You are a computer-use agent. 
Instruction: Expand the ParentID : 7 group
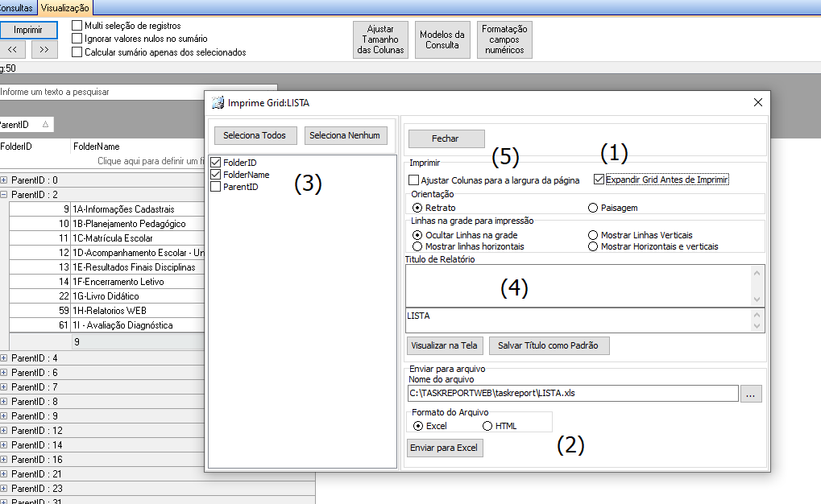point(4,386)
